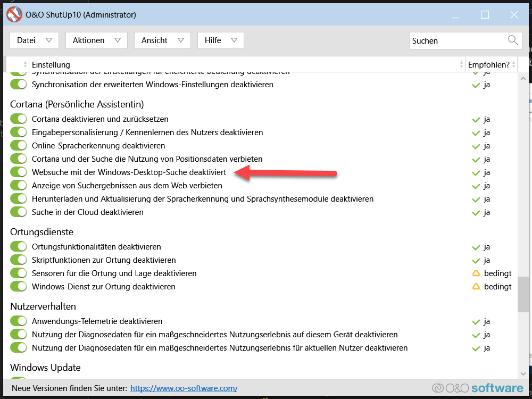
Task: Open the Datei dropdown menu
Action: pyautogui.click(x=34, y=40)
